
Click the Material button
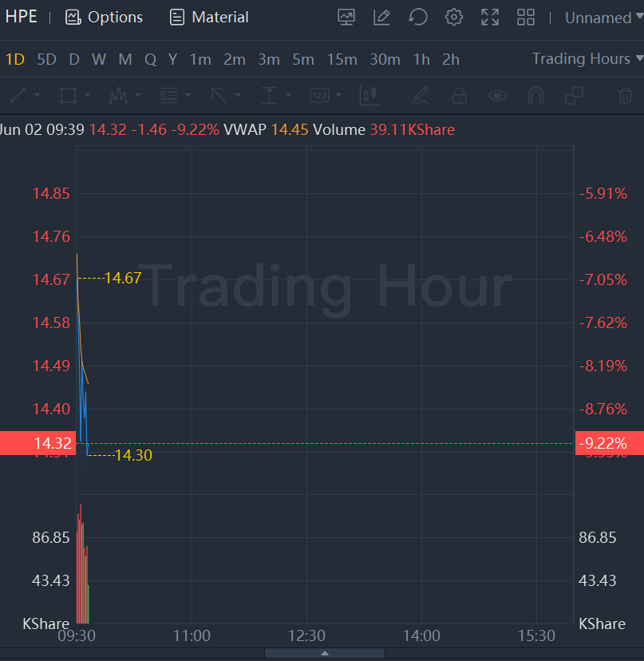210,17
